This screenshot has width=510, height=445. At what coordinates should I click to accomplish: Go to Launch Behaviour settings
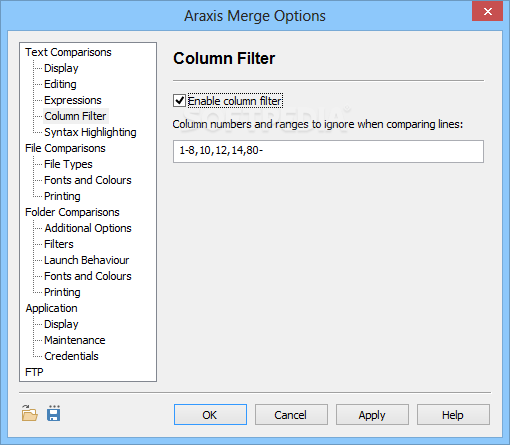(87, 260)
